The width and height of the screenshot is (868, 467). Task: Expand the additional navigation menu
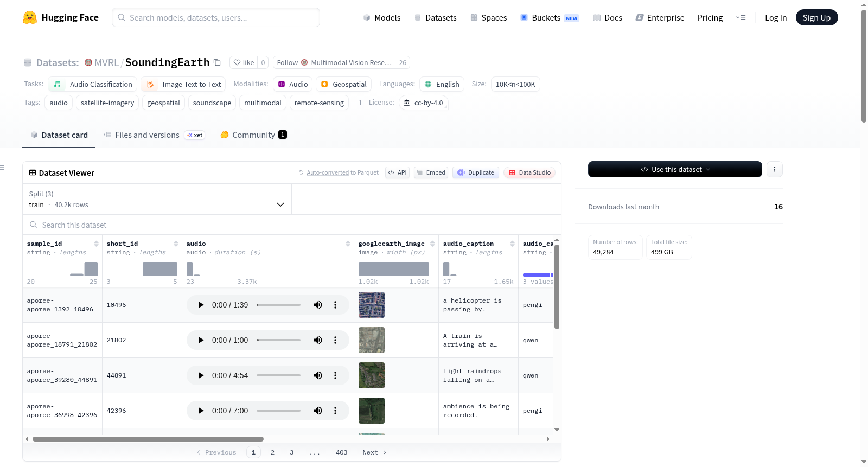[741, 17]
